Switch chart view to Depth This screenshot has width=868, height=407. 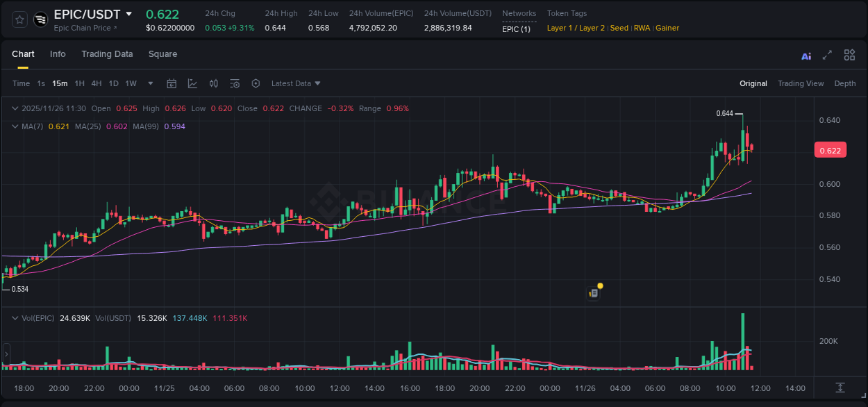coord(845,83)
